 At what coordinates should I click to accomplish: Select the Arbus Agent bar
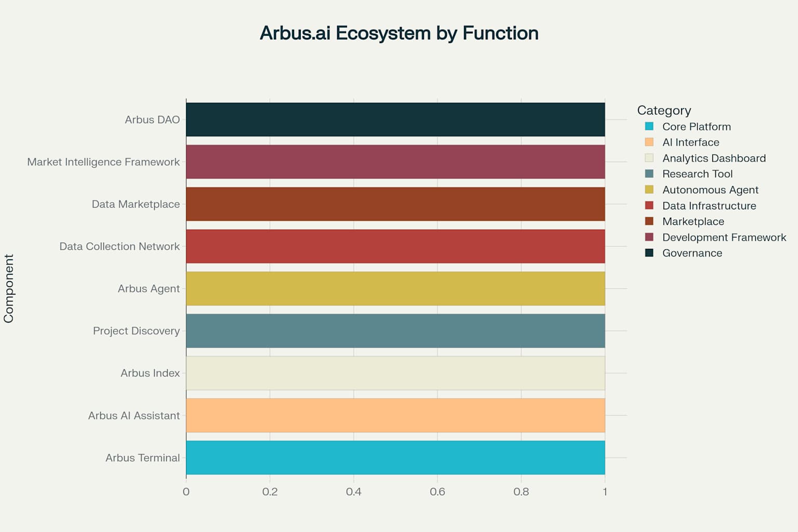pos(395,288)
